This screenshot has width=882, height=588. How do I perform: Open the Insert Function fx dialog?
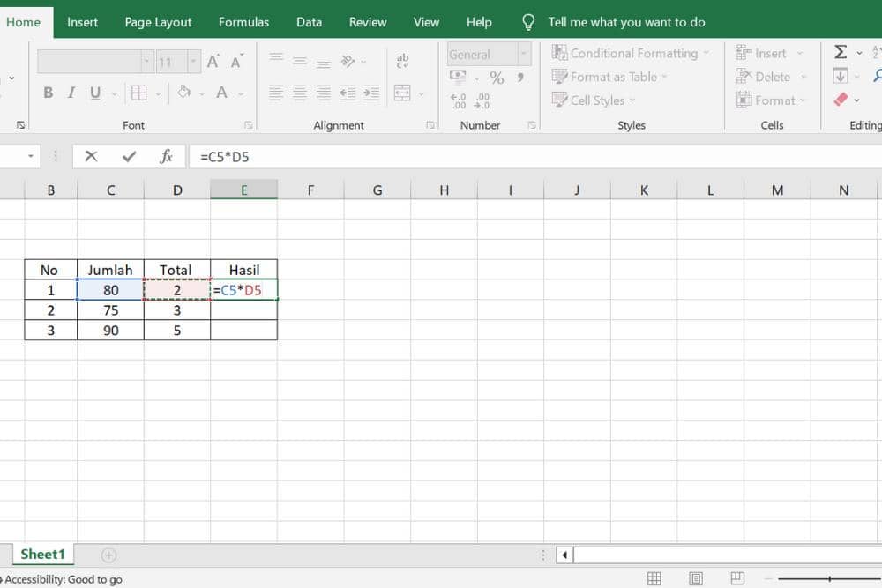click(166, 157)
